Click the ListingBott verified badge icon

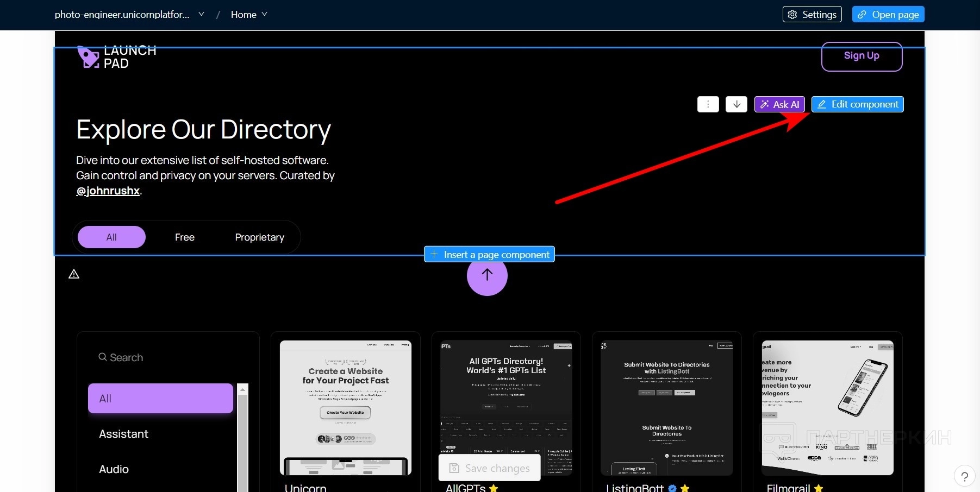pos(672,488)
